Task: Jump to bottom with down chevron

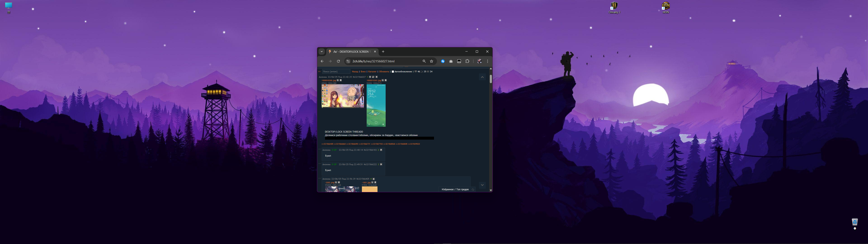Action: coord(482,185)
